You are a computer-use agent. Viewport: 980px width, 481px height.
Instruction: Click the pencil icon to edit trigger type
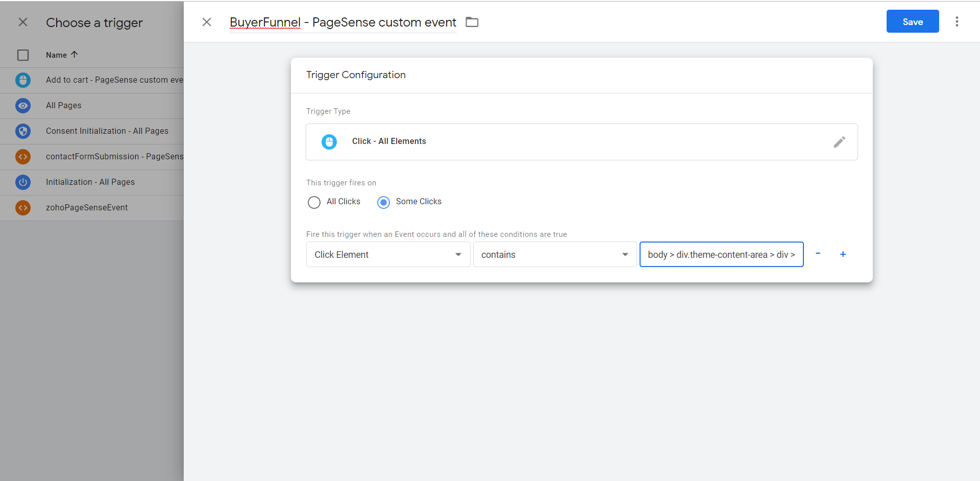pyautogui.click(x=839, y=142)
